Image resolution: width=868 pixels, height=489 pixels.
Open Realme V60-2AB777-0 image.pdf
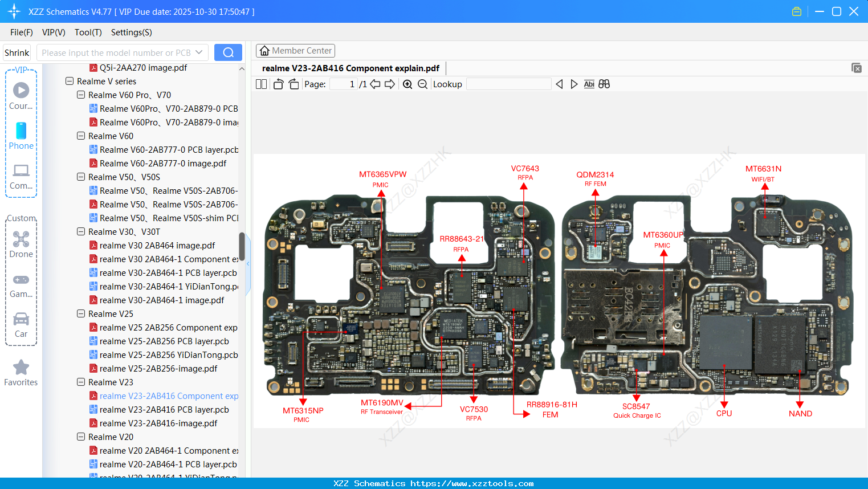(x=157, y=164)
